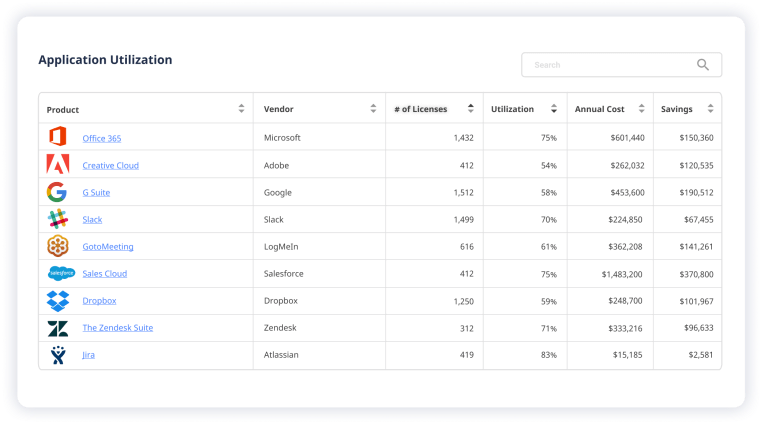Sort by Vendor column arrow
This screenshot has height=424, width=761.
(x=373, y=109)
